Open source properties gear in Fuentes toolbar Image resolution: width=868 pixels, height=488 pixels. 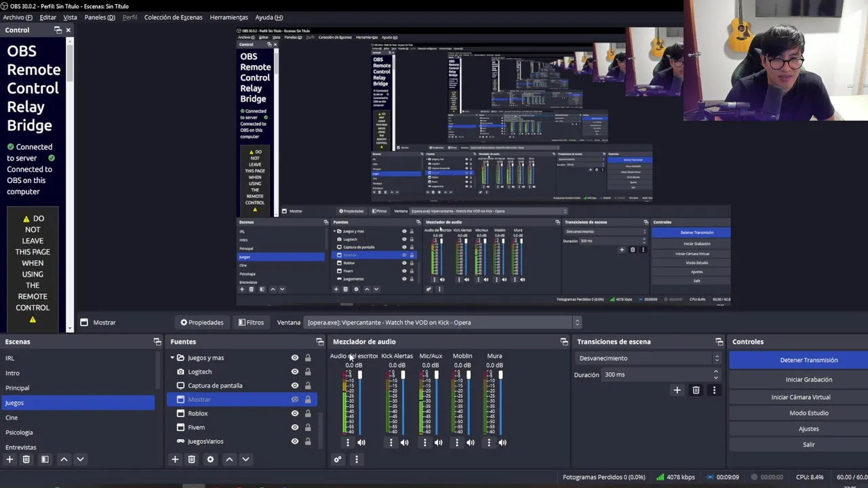(x=210, y=460)
